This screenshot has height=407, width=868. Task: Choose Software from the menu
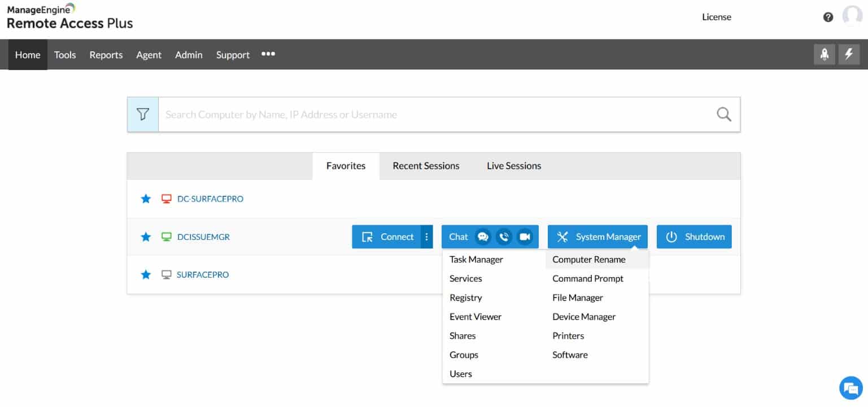570,355
